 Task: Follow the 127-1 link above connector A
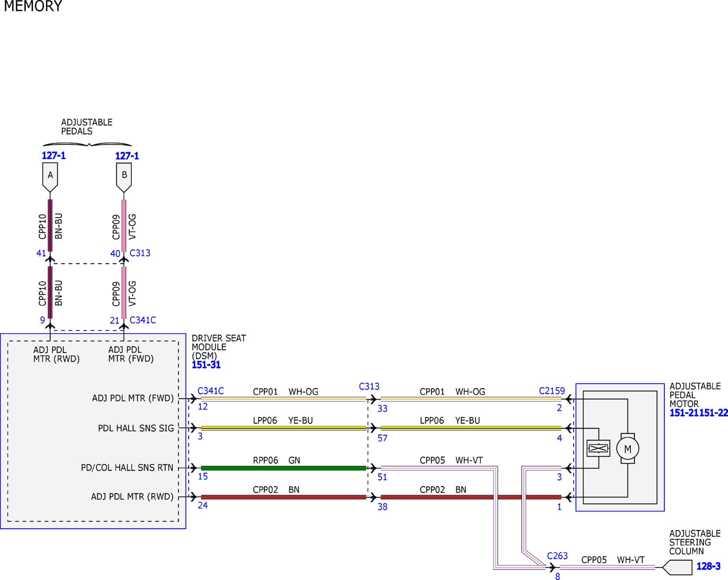(x=54, y=156)
